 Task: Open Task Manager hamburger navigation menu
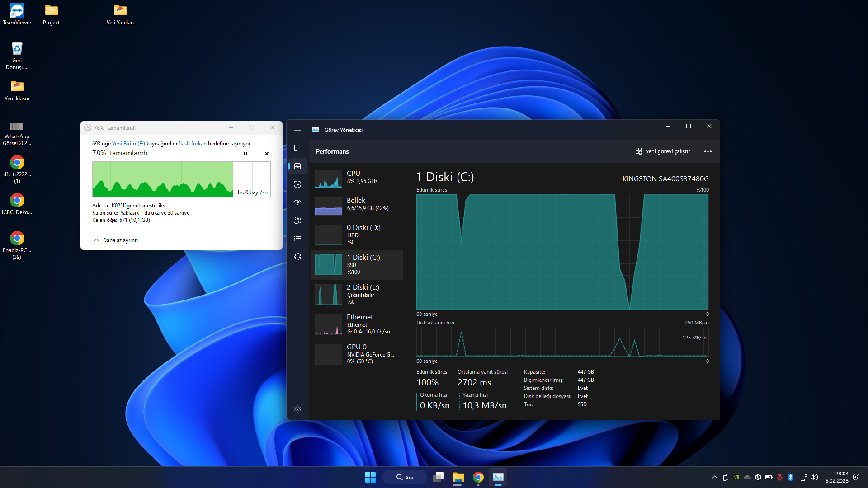[x=297, y=130]
